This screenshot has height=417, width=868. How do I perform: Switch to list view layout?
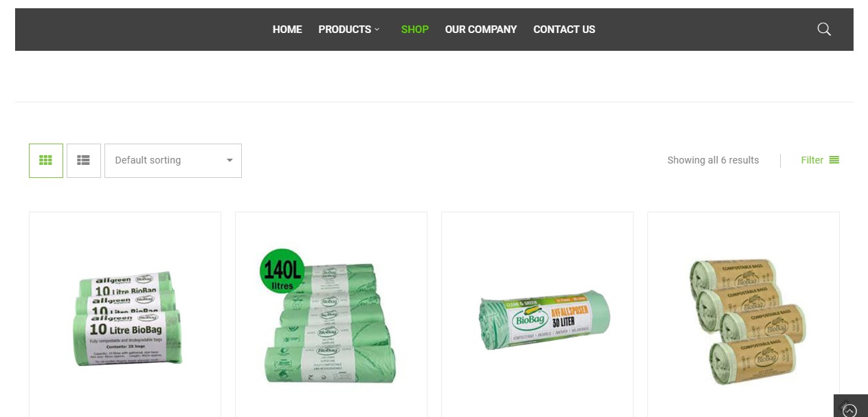84,161
